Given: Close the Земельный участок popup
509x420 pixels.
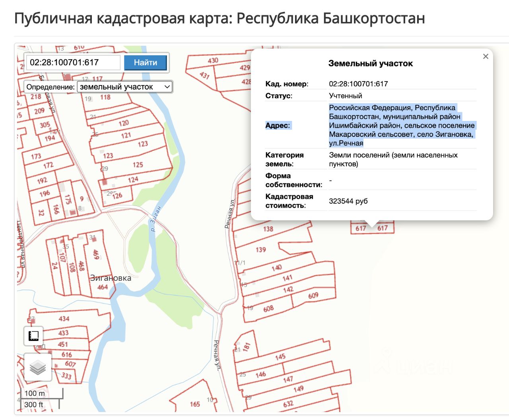Looking at the screenshot, I should click(486, 56).
